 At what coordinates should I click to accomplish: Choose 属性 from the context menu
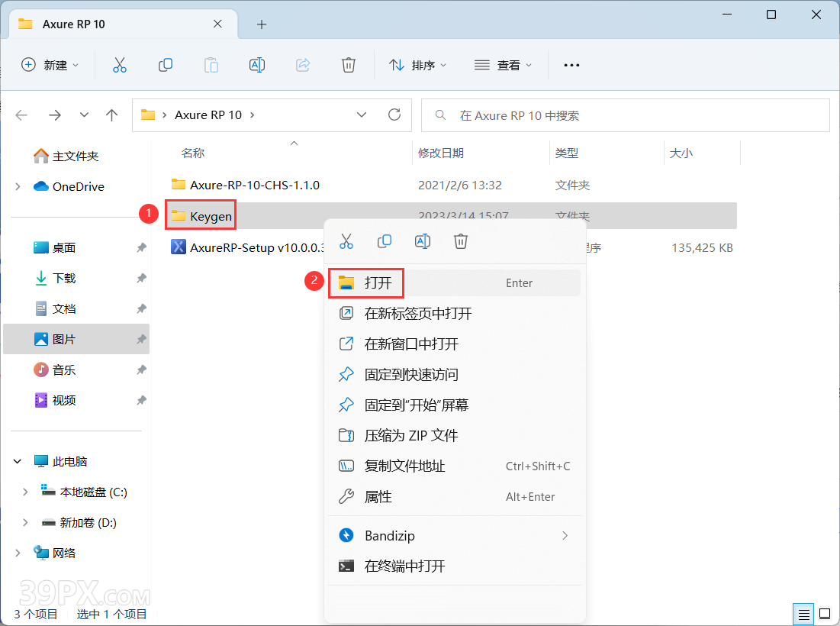click(x=454, y=497)
